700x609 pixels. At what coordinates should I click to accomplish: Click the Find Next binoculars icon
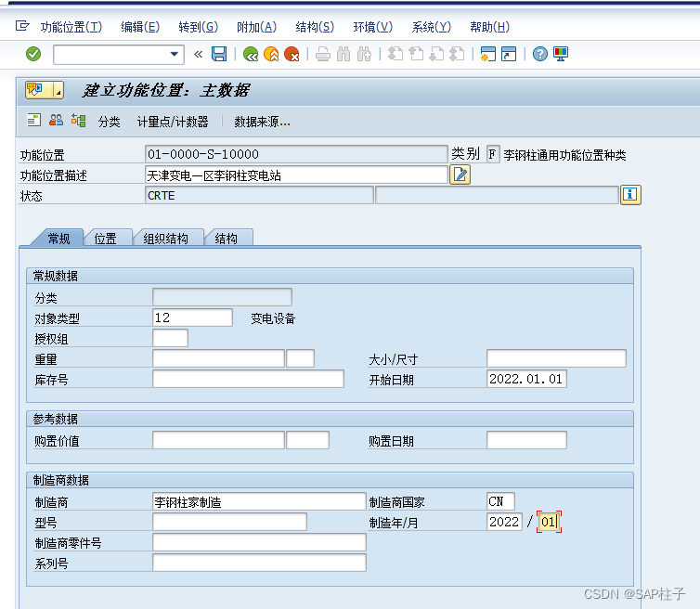(364, 55)
